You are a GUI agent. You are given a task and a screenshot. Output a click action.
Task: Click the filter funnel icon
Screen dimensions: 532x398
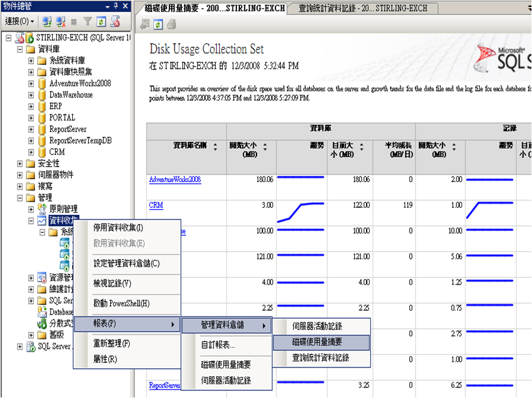[x=88, y=22]
